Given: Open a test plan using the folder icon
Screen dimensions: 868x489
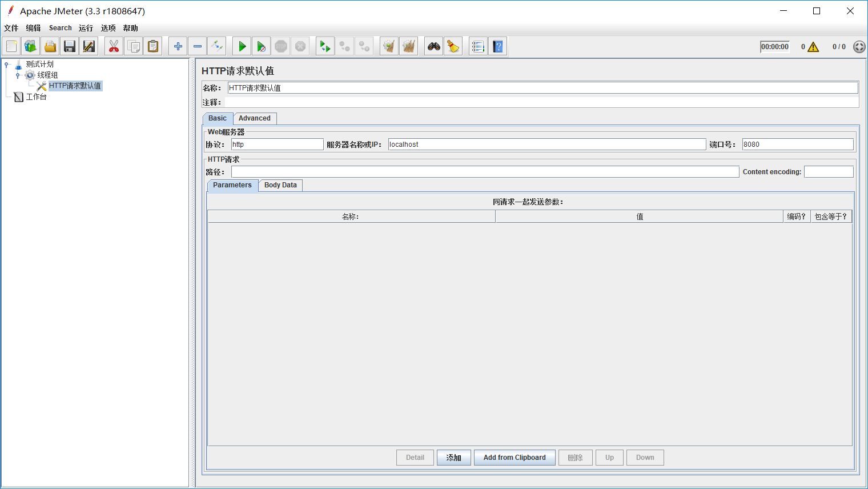Looking at the screenshot, I should tap(50, 46).
